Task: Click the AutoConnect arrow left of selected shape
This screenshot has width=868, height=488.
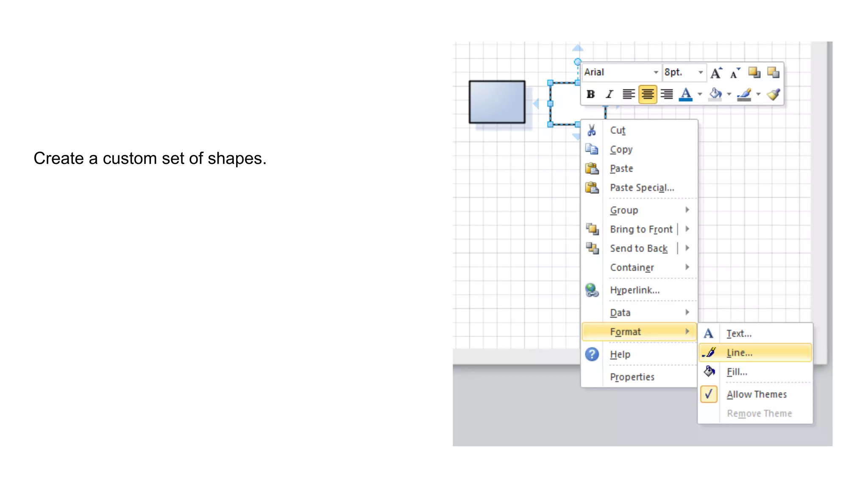Action: click(x=536, y=103)
